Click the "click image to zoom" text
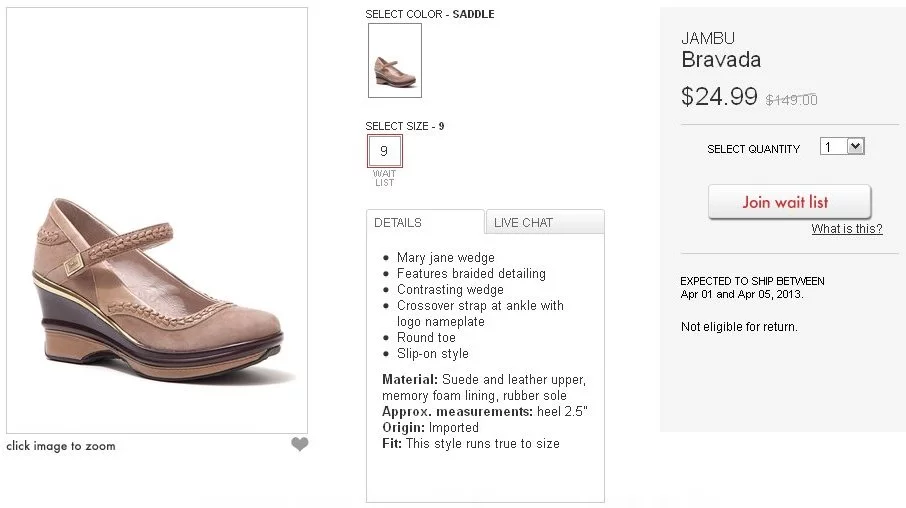 (61, 446)
